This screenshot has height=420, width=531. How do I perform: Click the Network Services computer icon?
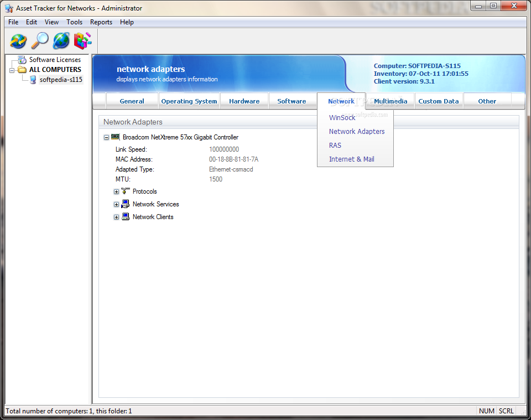pyautogui.click(x=126, y=204)
